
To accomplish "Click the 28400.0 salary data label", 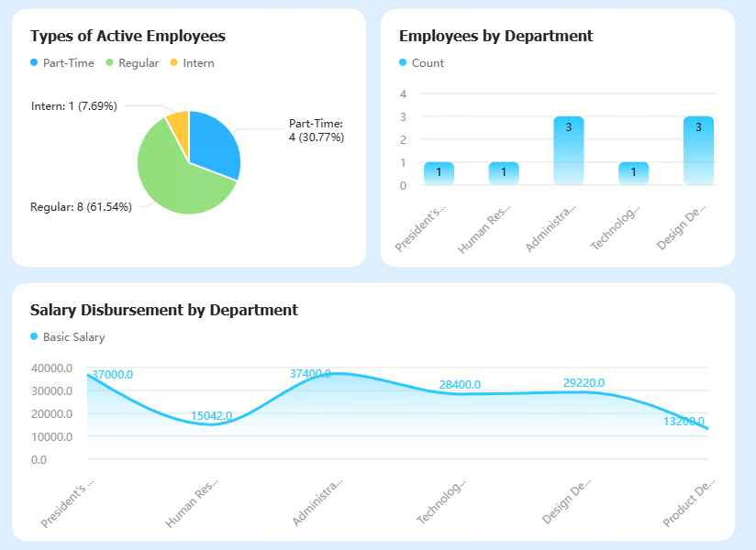I will tap(460, 384).
